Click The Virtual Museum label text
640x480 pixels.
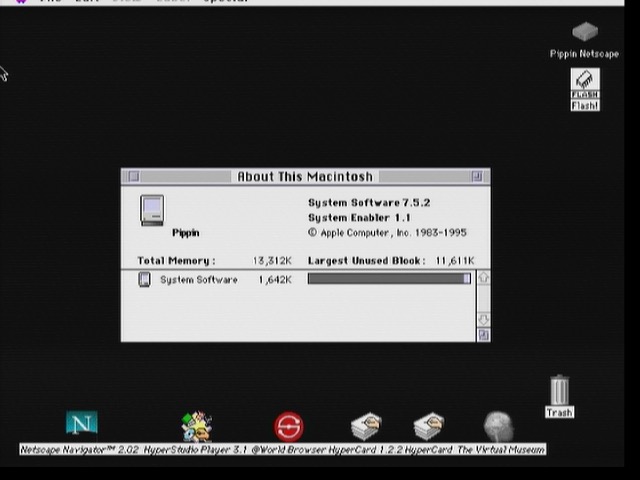coord(501,450)
